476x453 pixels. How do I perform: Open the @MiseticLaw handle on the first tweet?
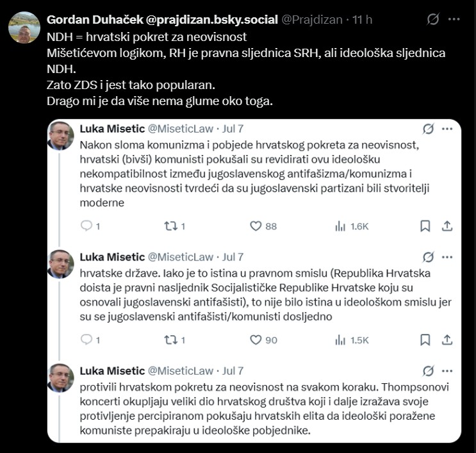pyautogui.click(x=180, y=129)
